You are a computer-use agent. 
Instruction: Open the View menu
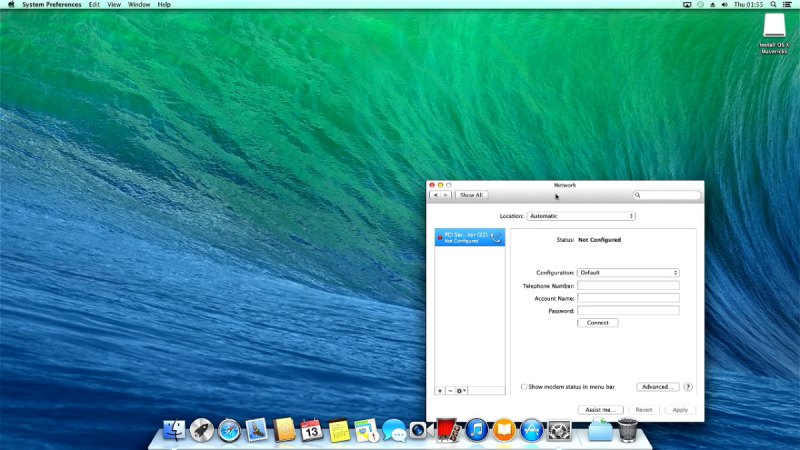[114, 5]
